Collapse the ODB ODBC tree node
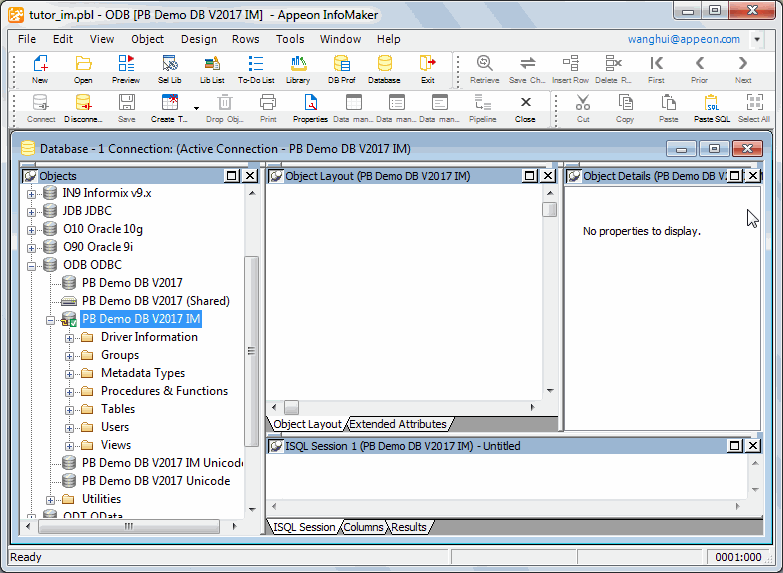 click(32, 265)
